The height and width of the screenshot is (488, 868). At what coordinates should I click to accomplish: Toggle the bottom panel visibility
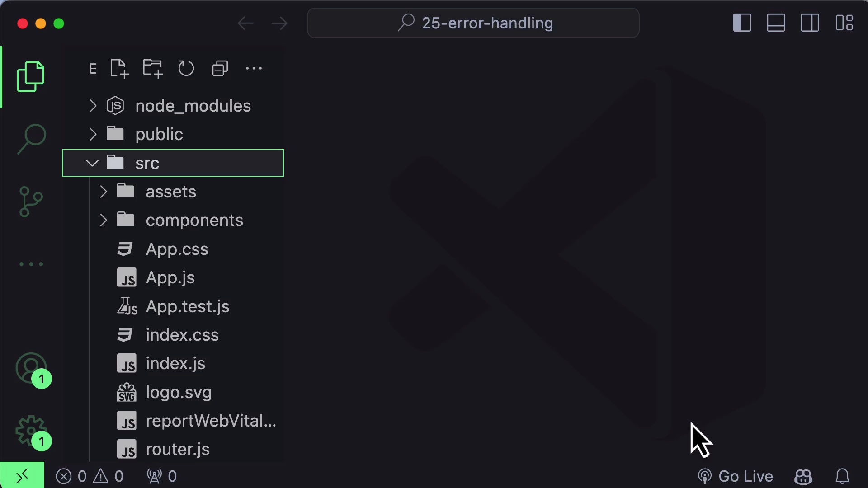point(776,23)
